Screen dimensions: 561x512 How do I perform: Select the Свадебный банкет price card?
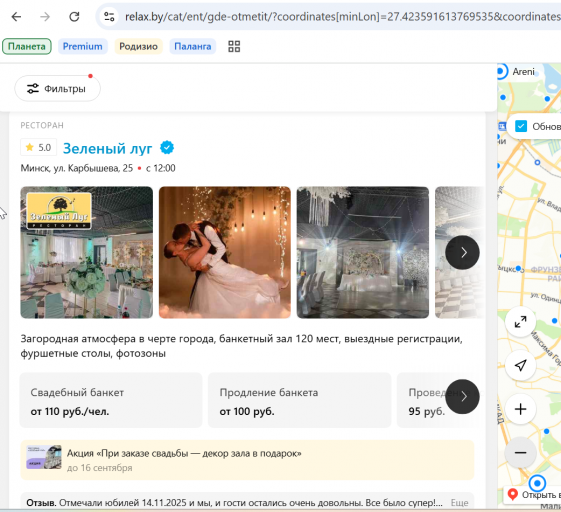pos(111,400)
